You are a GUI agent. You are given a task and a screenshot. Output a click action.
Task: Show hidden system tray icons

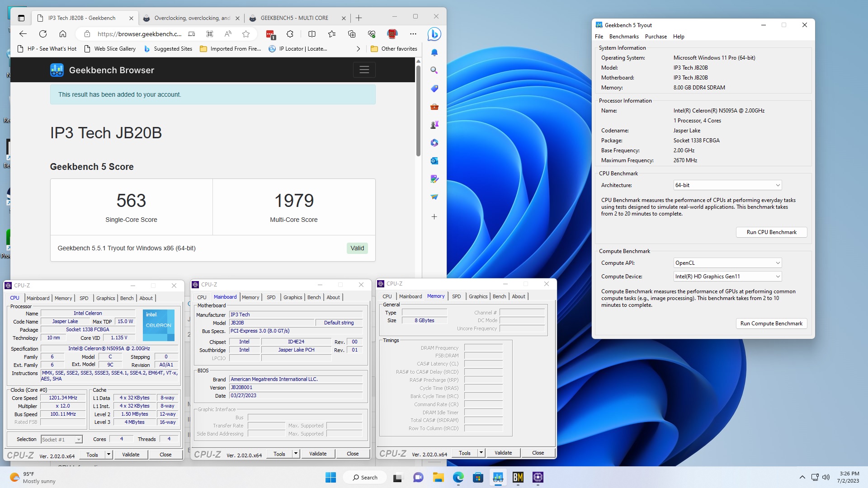coord(802,477)
